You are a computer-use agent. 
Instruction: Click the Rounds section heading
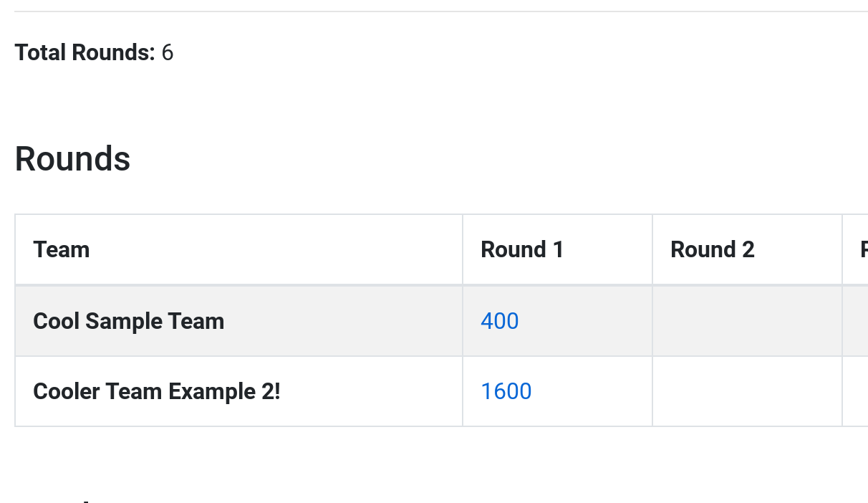point(72,158)
